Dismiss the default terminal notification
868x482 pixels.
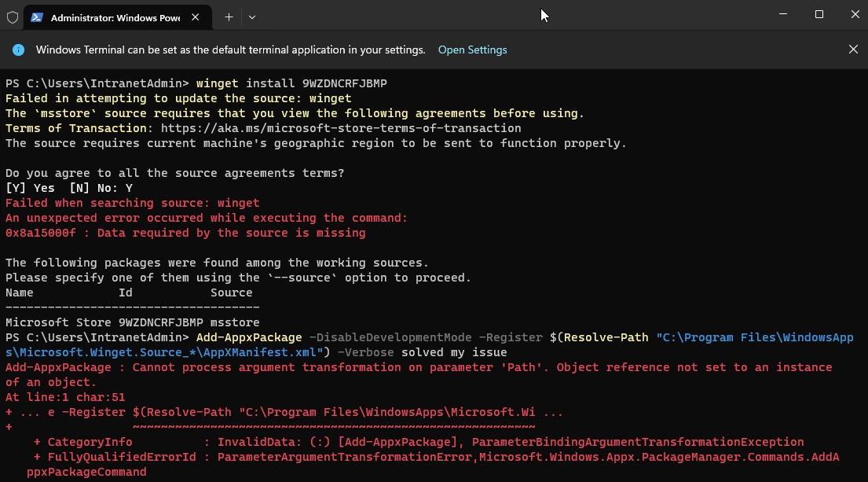(853, 50)
